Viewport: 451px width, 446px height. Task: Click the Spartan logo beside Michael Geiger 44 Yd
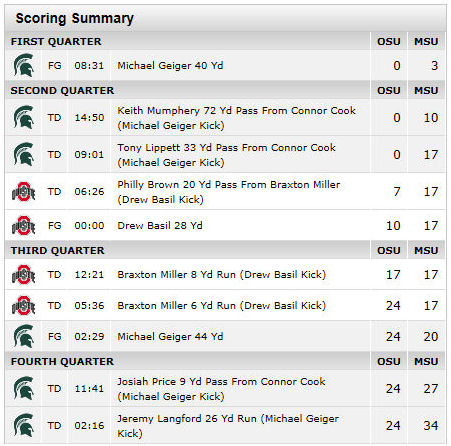(x=23, y=336)
